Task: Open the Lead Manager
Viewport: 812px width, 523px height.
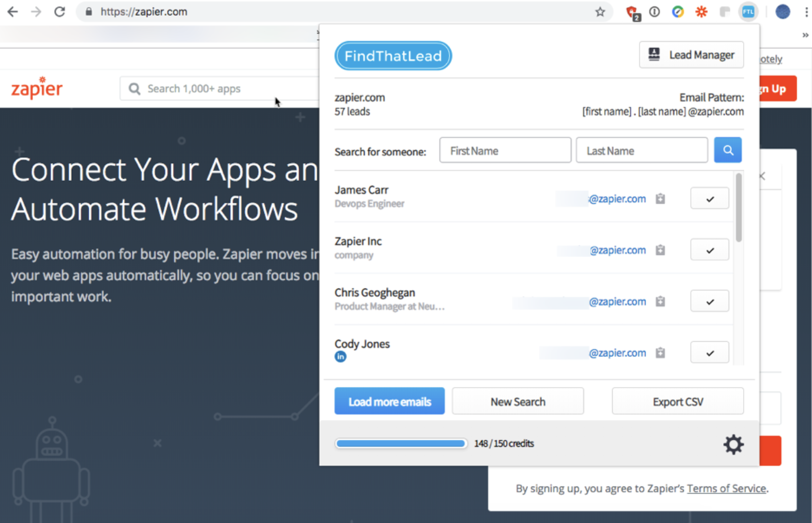Action: pos(691,55)
